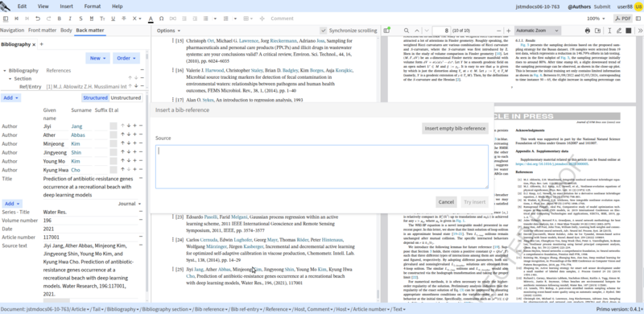644x314 pixels.
Task: Switch reference view to Structured
Action: 95,97
